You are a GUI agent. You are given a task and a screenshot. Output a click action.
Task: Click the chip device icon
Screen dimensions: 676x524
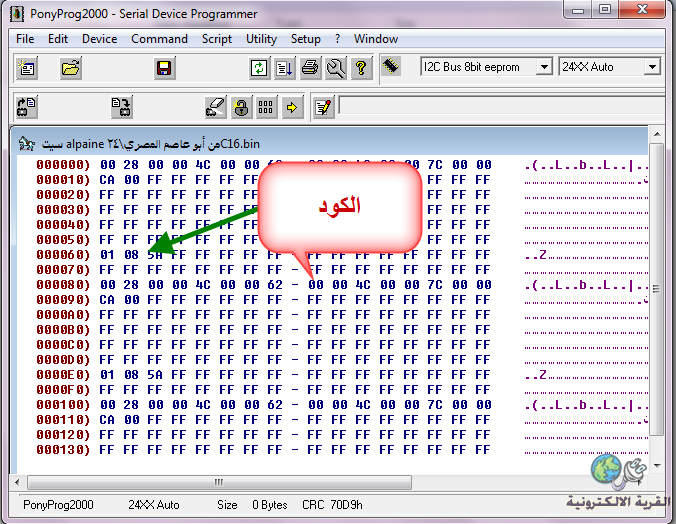pyautogui.click(x=391, y=66)
